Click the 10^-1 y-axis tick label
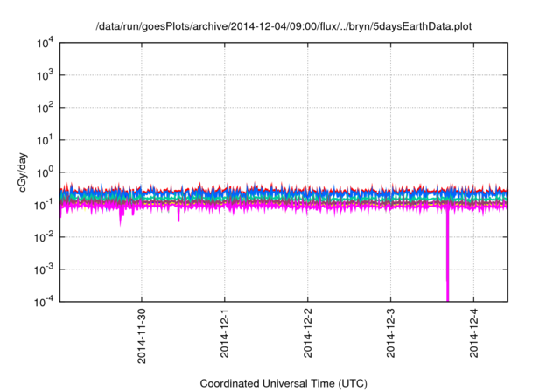 pyautogui.click(x=43, y=205)
